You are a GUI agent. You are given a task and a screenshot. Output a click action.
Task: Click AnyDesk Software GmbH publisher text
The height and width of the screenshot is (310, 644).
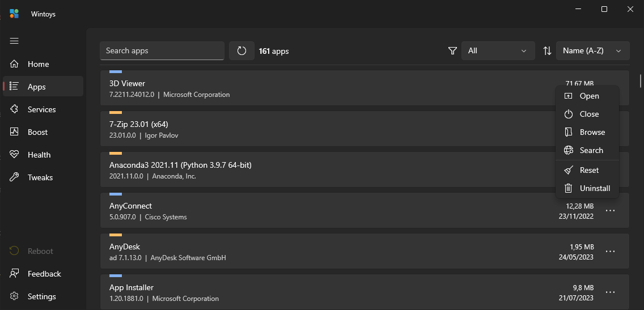(189, 258)
